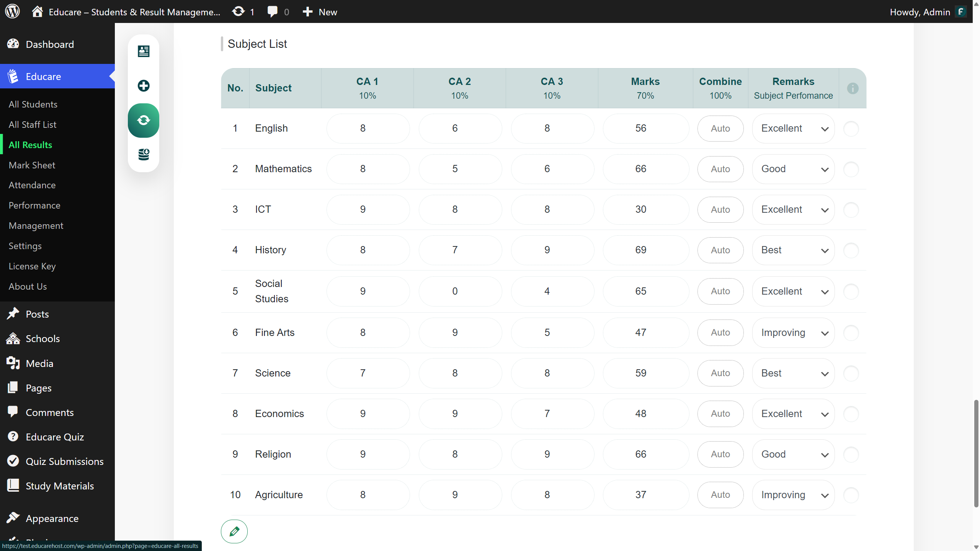Go to the Attendance menu item
This screenshot has width=980, height=551.
coord(32,185)
